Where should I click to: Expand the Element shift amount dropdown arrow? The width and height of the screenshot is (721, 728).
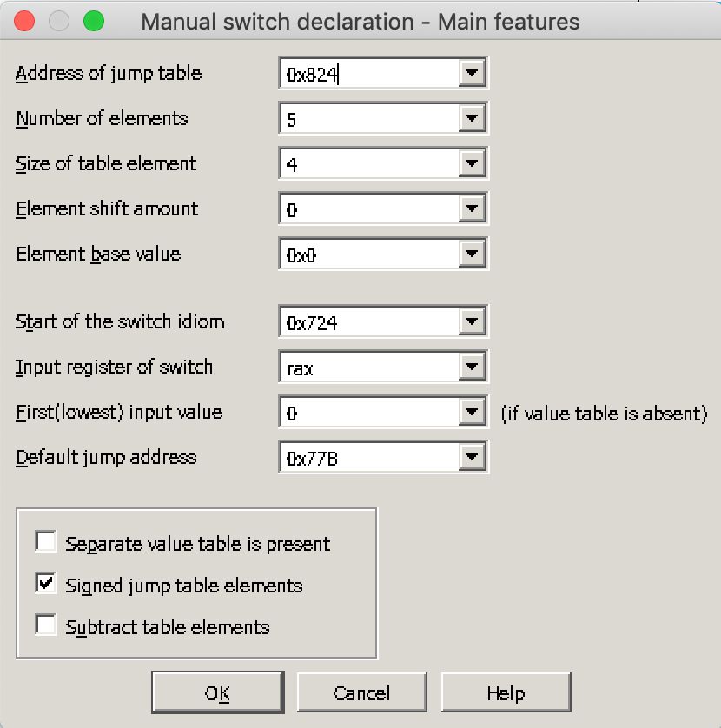(x=472, y=208)
